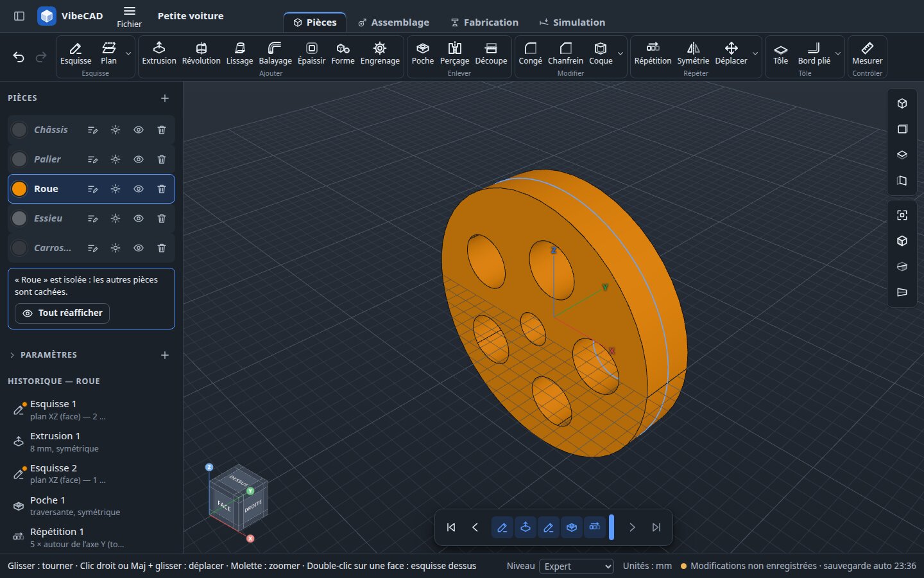Expand the Modifier group dropdown arrow
924x578 pixels.
620,53
